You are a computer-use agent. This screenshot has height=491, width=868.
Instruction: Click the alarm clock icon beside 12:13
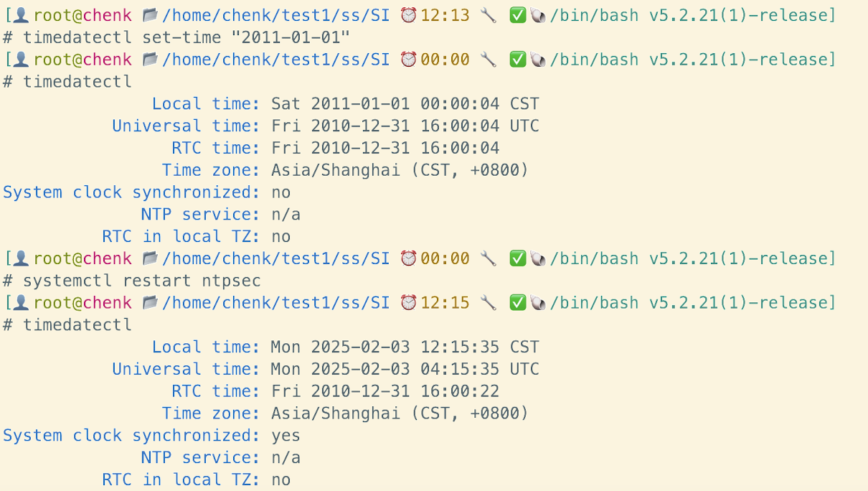408,15
